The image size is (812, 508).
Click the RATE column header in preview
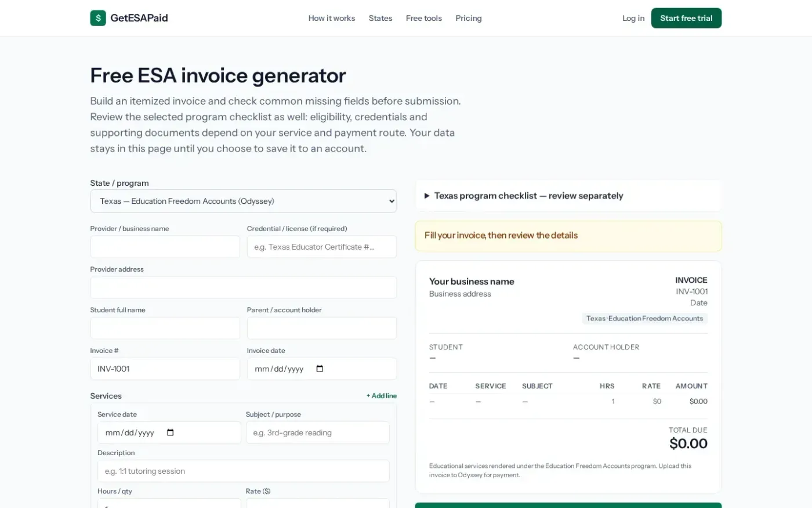point(651,386)
